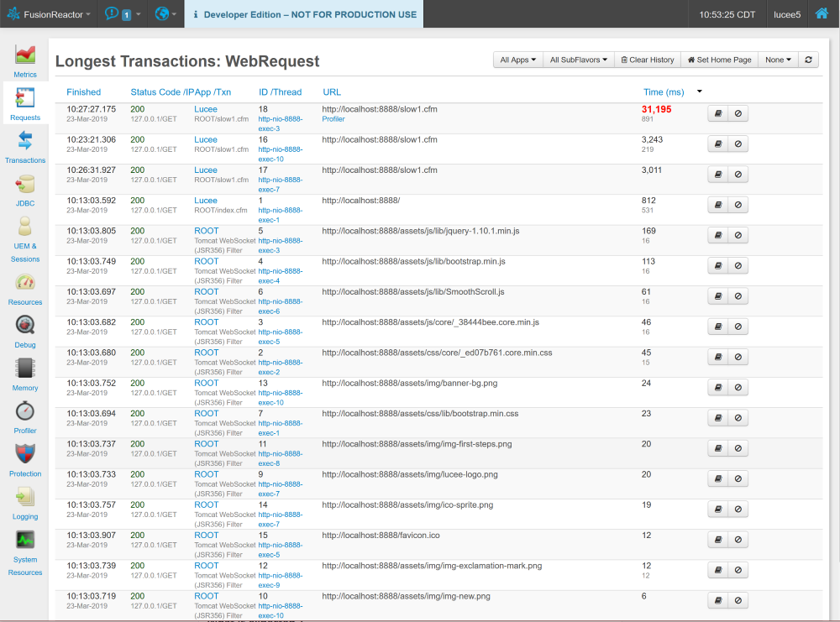Viewport: 840px width, 622px height.
Task: Click block icon for 3,011 ms transaction
Action: click(x=738, y=175)
